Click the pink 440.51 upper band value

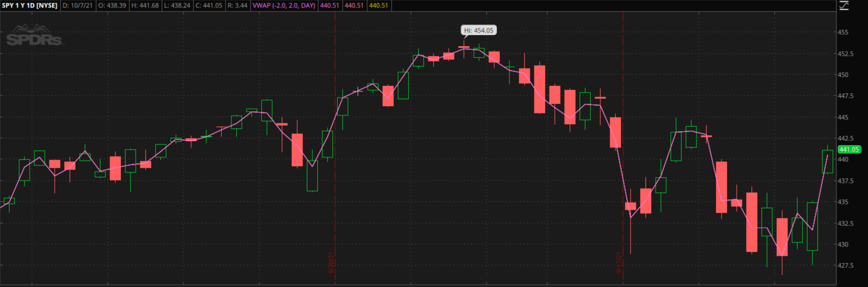[x=354, y=6]
